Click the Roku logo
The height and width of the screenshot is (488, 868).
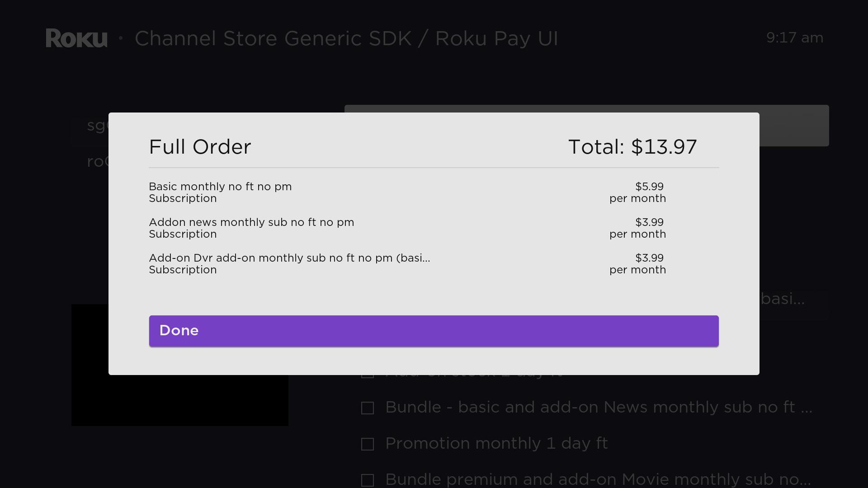pyautogui.click(x=76, y=38)
